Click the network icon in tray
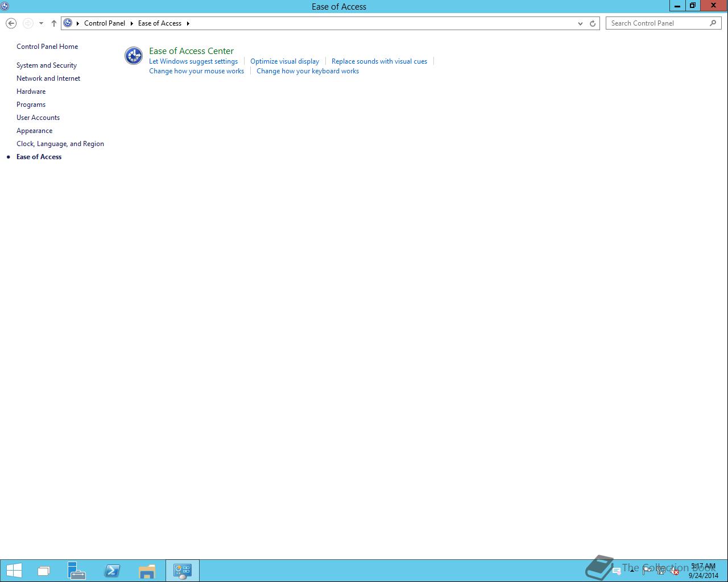Viewport: 728px width, 582px height. point(661,571)
